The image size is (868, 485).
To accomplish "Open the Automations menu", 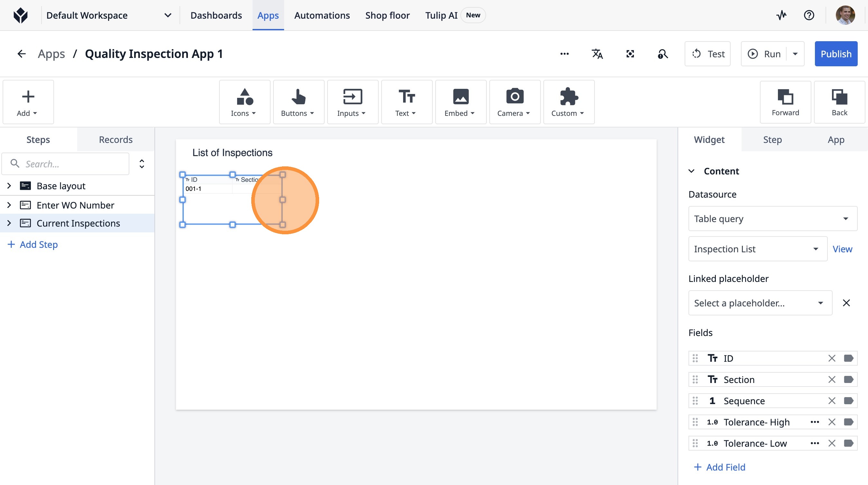I will click(322, 15).
